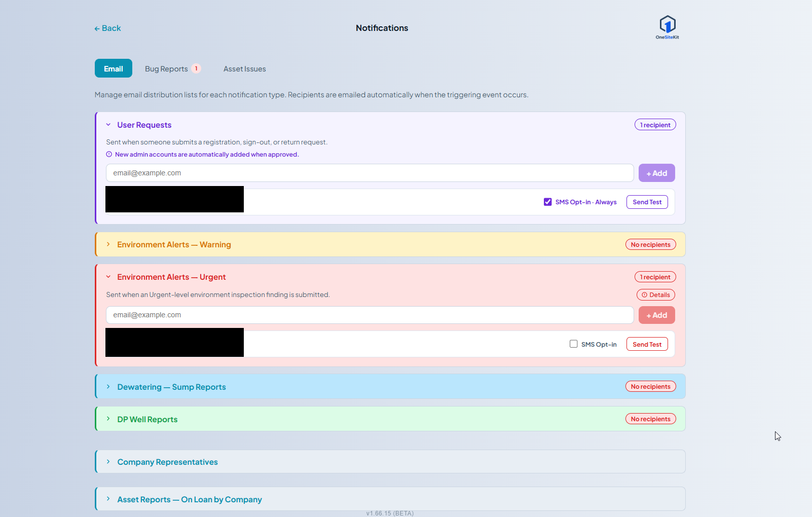812x517 pixels.
Task: Click the email field in User Requests
Action: pos(370,173)
